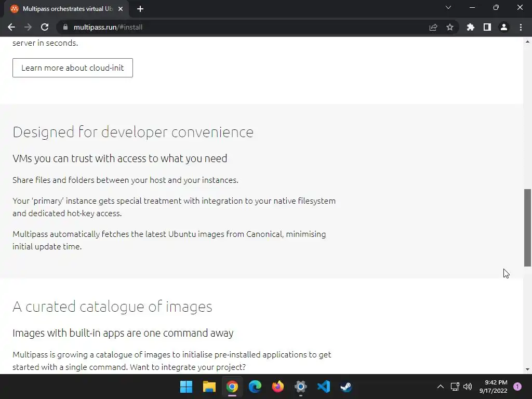Viewport: 532px width, 399px height.
Task: Switch to Chrome in taskbar
Action: pyautogui.click(x=232, y=387)
